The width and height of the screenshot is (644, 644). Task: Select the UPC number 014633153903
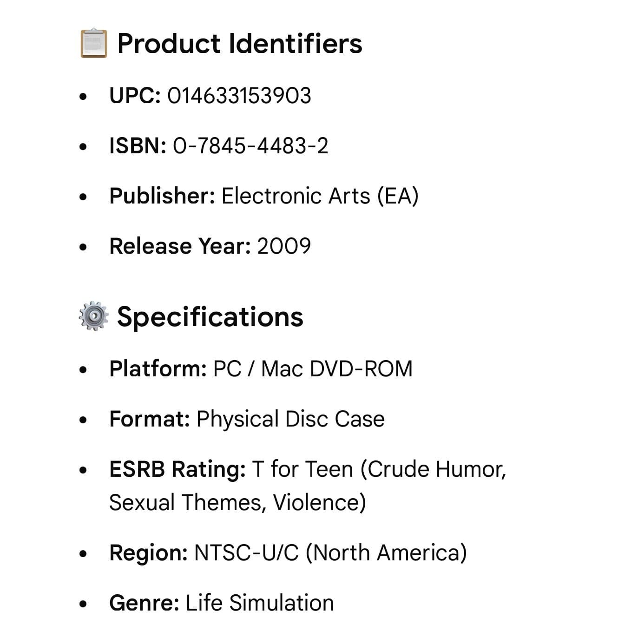tap(239, 96)
